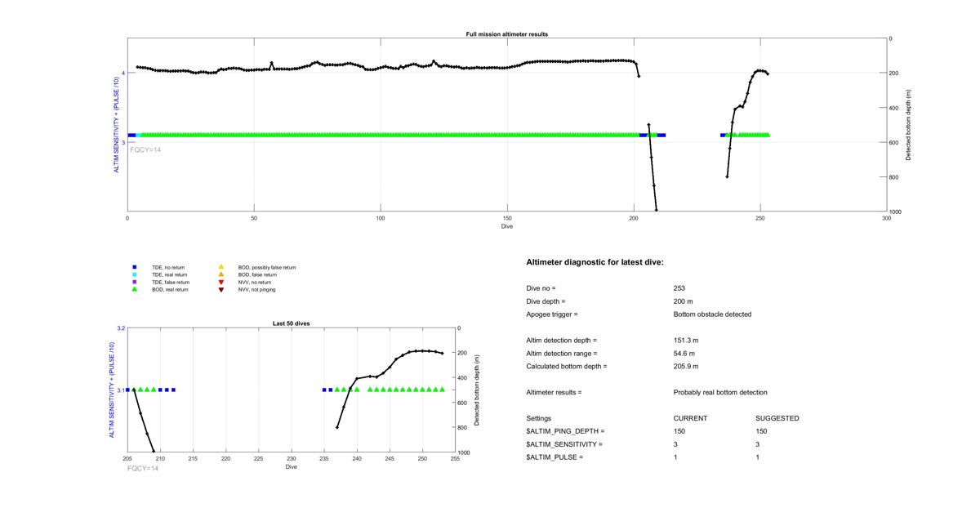Click the '205.9 m' bottom depth value
The height and width of the screenshot is (508, 980).
click(686, 367)
